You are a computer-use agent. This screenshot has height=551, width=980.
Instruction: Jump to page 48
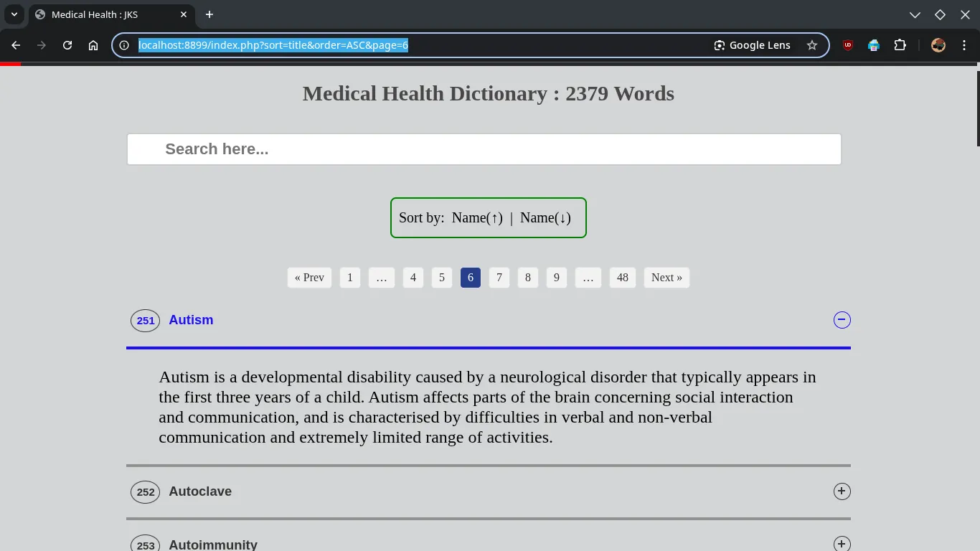(x=622, y=278)
